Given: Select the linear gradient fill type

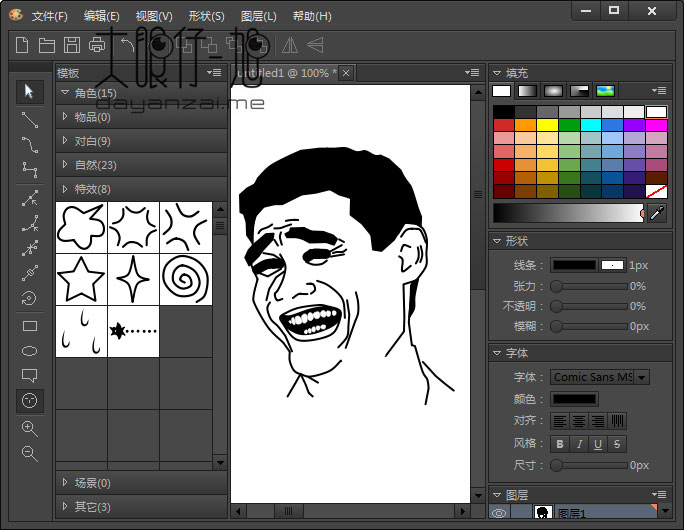Looking at the screenshot, I should pos(527,91).
